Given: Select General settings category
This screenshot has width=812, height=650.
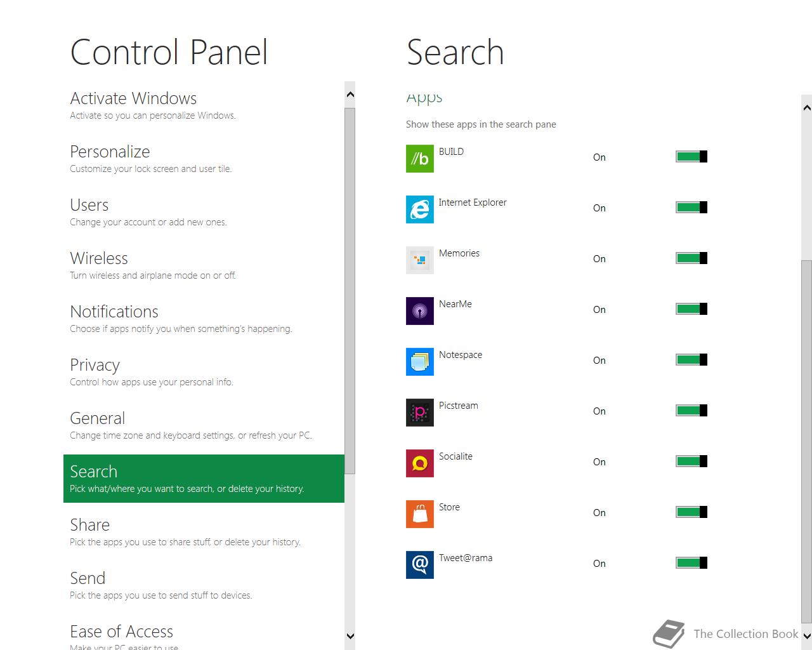Looking at the screenshot, I should point(204,425).
